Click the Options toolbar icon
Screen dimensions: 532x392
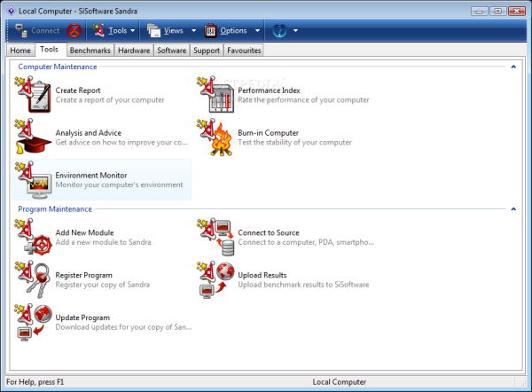point(210,31)
